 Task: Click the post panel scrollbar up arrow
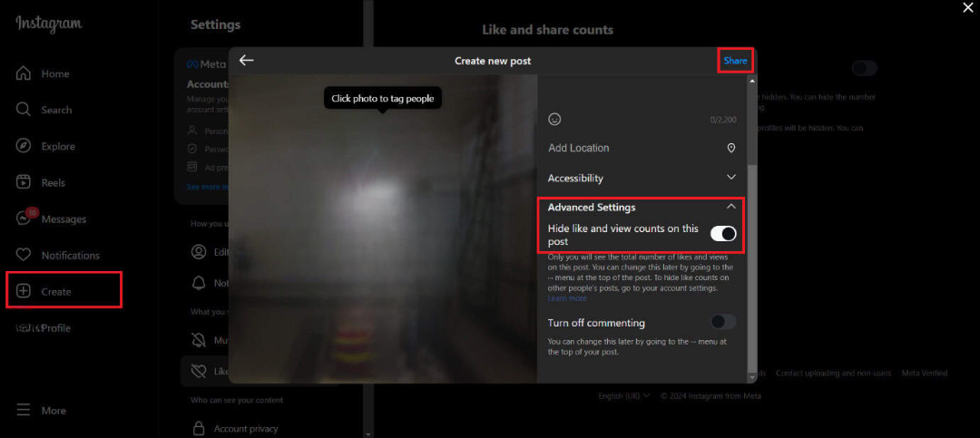(x=752, y=82)
